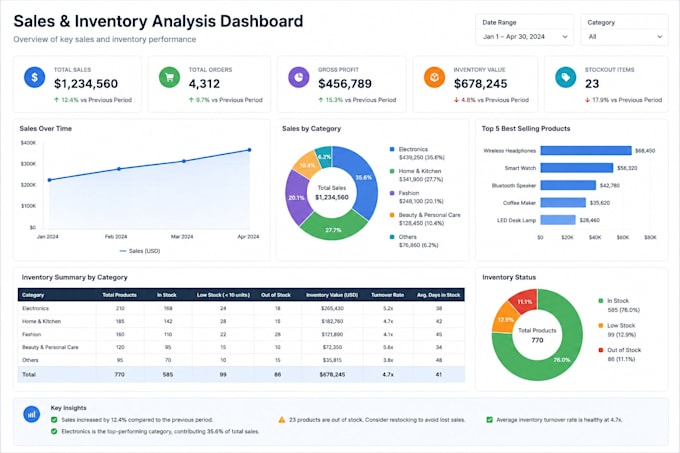
Task: Click the teal tag Stockout Items icon
Action: click(x=566, y=78)
